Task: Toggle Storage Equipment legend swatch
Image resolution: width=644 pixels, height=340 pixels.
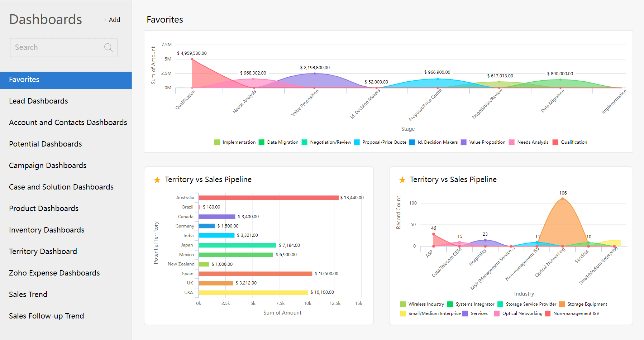Action: (562, 304)
